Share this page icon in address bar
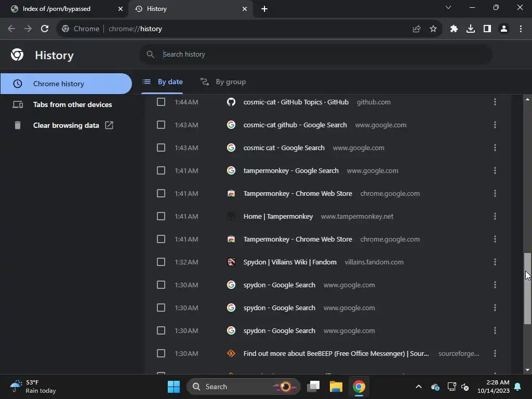Image resolution: width=532 pixels, height=399 pixels. click(417, 29)
